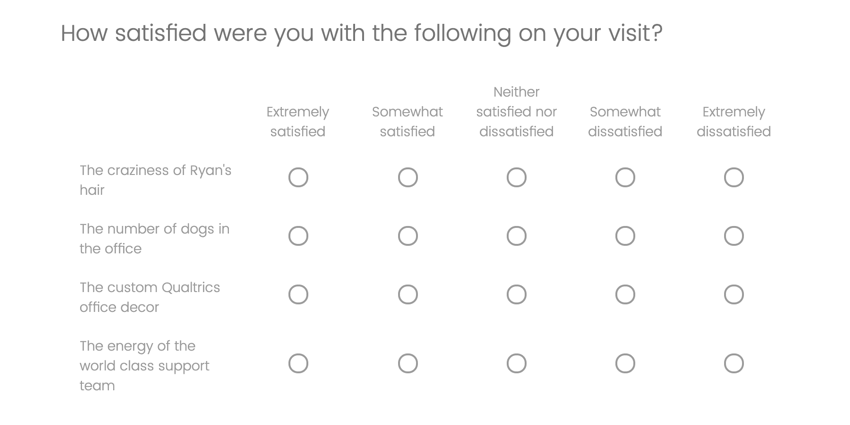Choose Somewhat satisfied for number of dogs
This screenshot has height=425, width=850.
click(407, 236)
